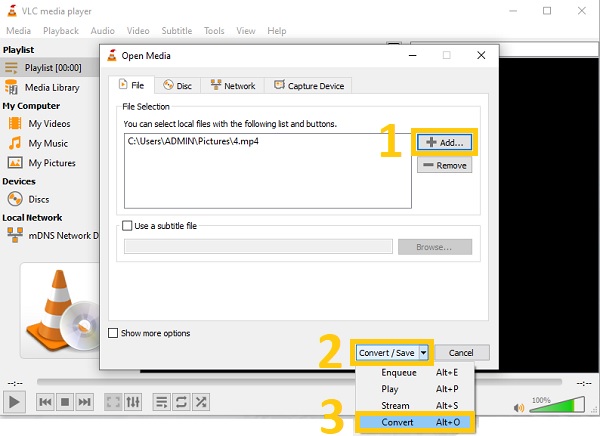The height and width of the screenshot is (436, 600).
Task: Switch to the Capture Device tab
Action: (x=309, y=86)
